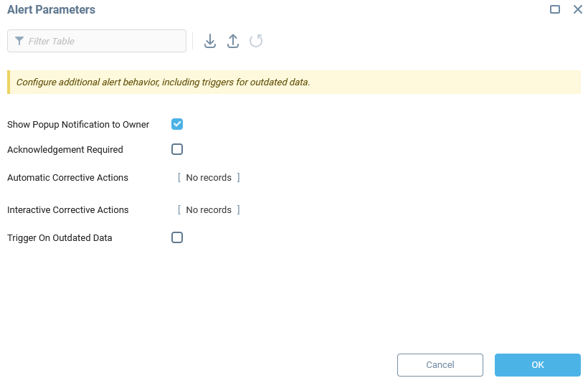Click the circular reset arrow icon

click(x=256, y=41)
